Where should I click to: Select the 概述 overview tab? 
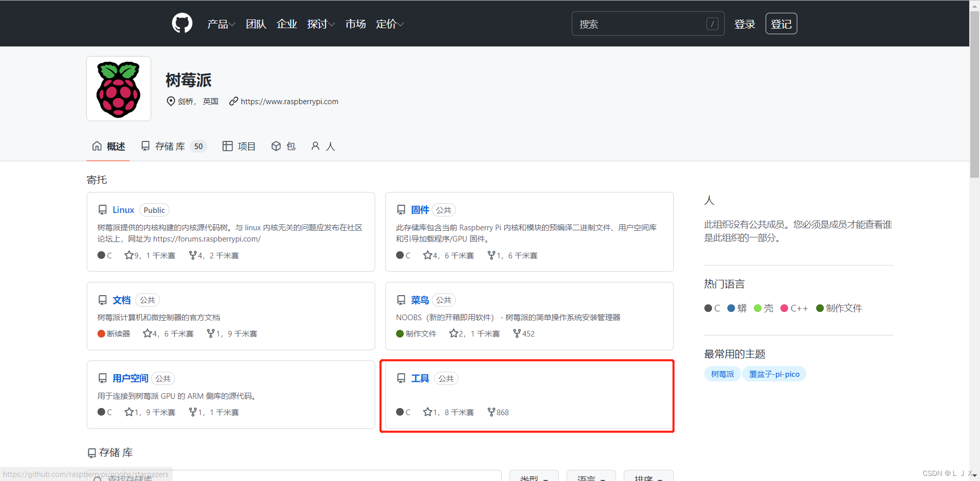(108, 147)
